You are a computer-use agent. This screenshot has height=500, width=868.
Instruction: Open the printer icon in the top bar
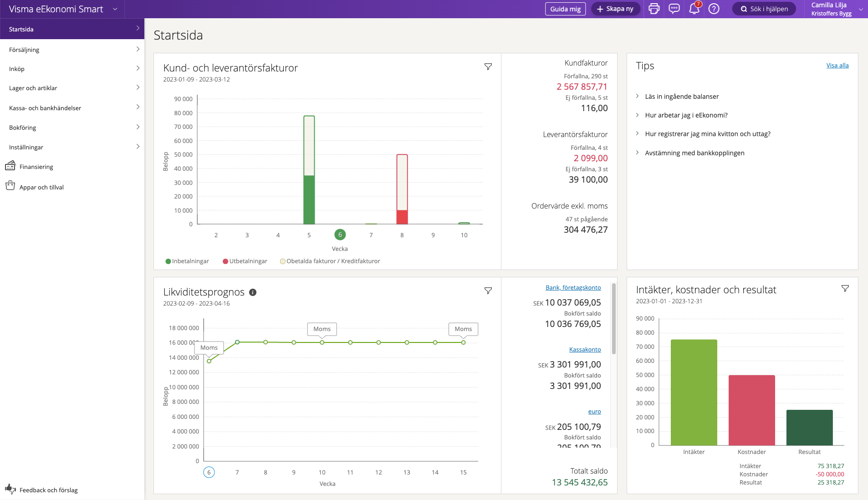[654, 9]
